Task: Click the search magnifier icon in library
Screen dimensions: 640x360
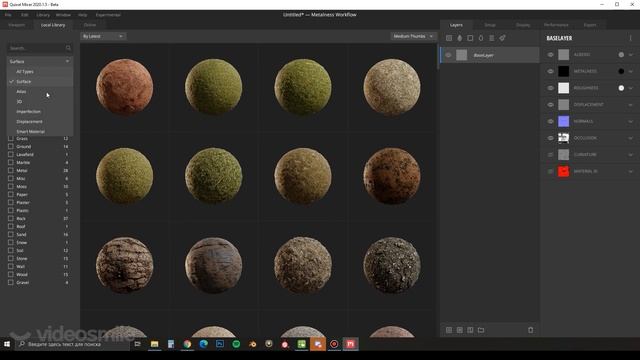Action: (x=68, y=48)
